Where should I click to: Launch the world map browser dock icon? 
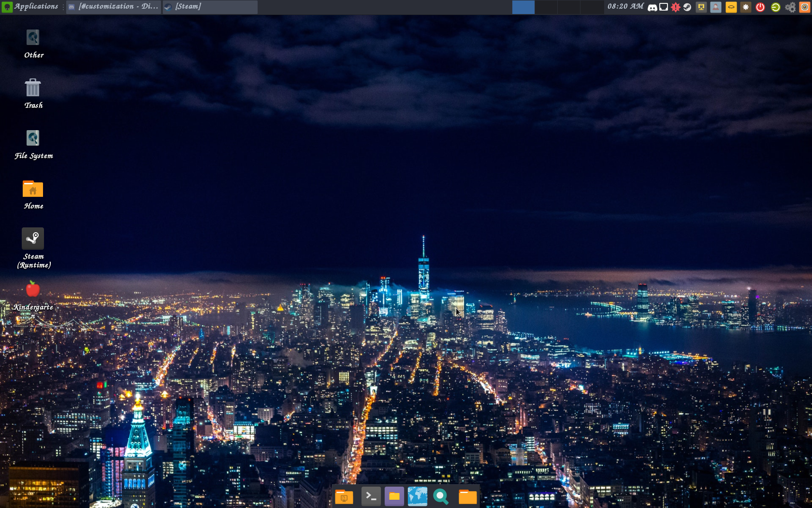coord(418,496)
